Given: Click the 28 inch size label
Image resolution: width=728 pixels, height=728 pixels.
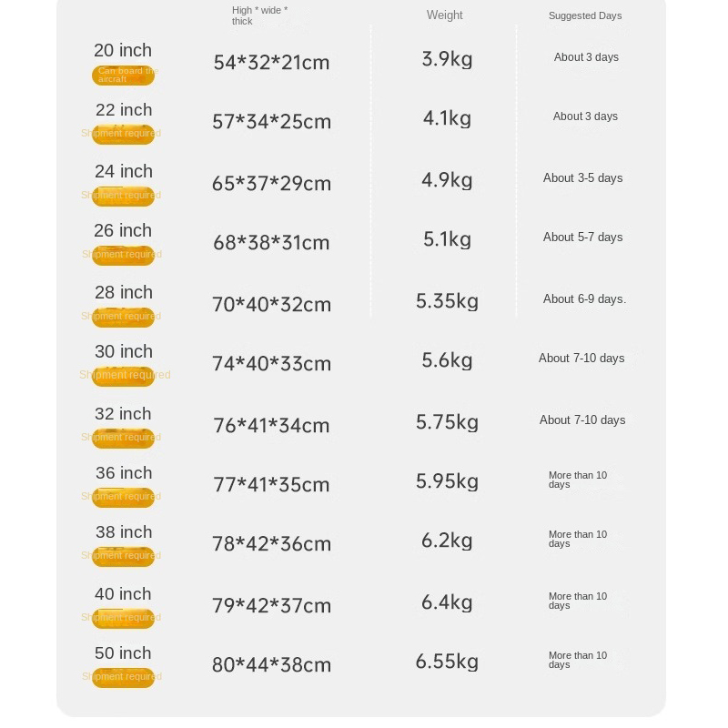Looking at the screenshot, I should 124,292.
